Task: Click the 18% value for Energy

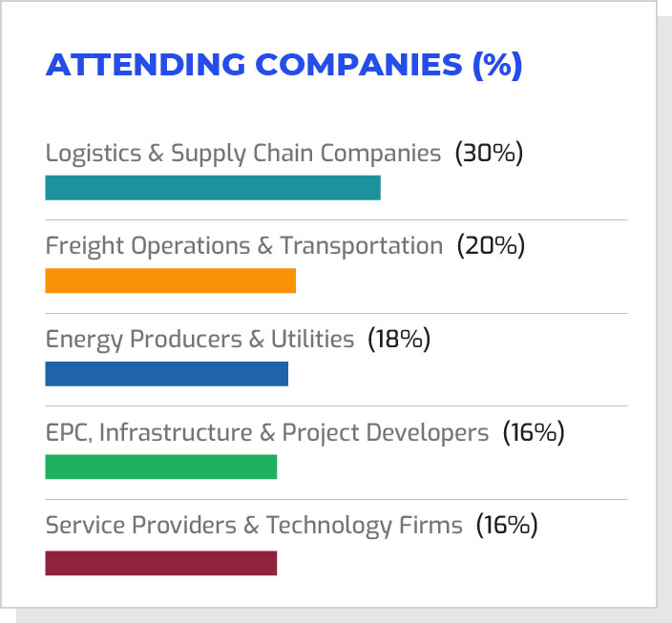Action: [399, 339]
